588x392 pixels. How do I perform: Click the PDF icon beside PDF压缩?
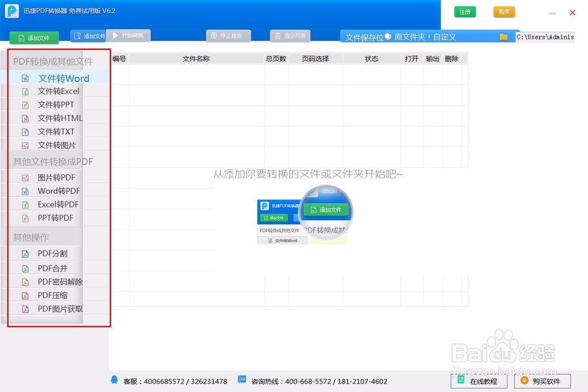click(x=25, y=295)
